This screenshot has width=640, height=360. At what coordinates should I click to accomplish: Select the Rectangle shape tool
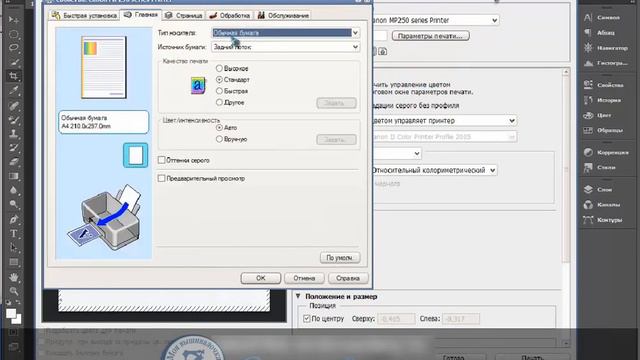tap(13, 262)
